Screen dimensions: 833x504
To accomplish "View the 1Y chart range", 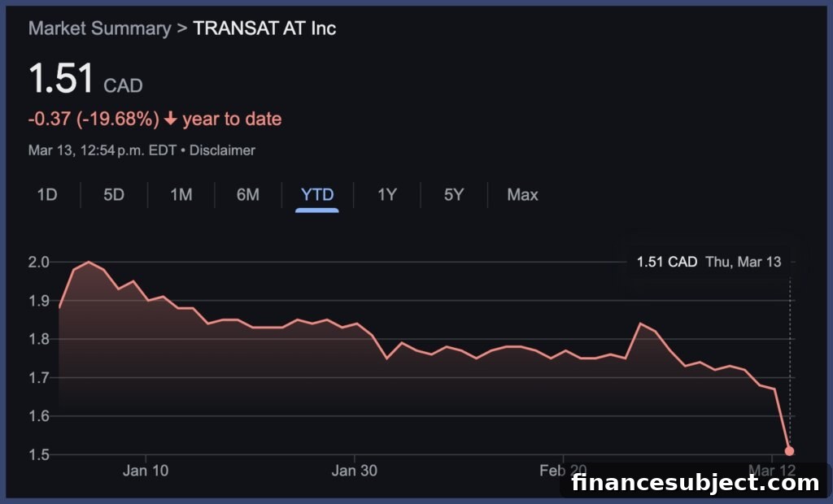I will [386, 195].
